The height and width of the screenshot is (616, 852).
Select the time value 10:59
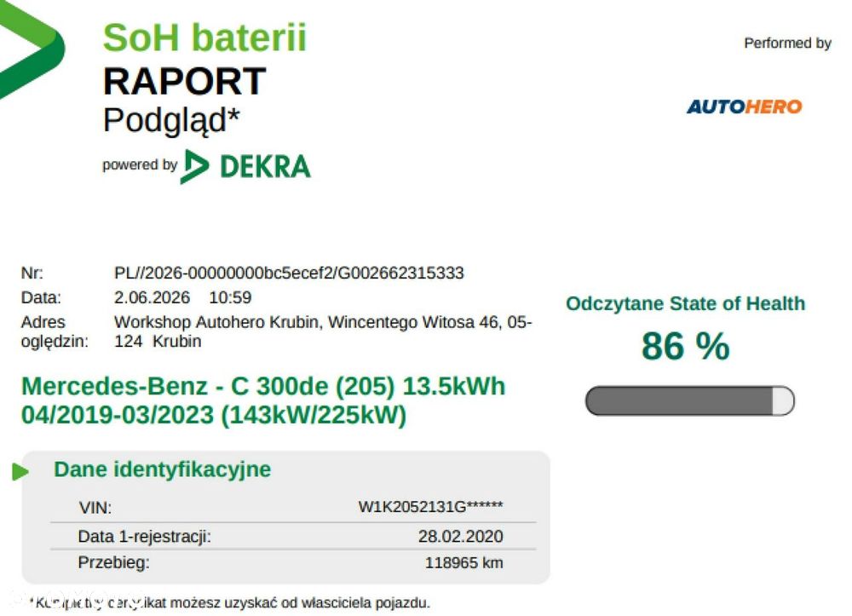230,297
